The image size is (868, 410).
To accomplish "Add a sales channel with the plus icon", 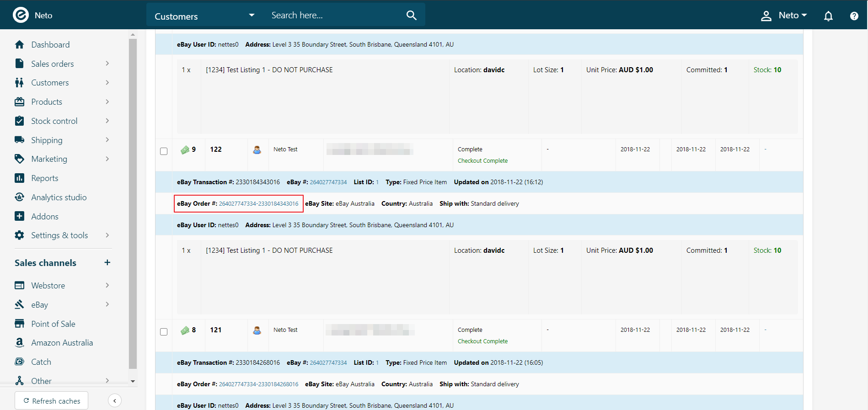I will [107, 262].
